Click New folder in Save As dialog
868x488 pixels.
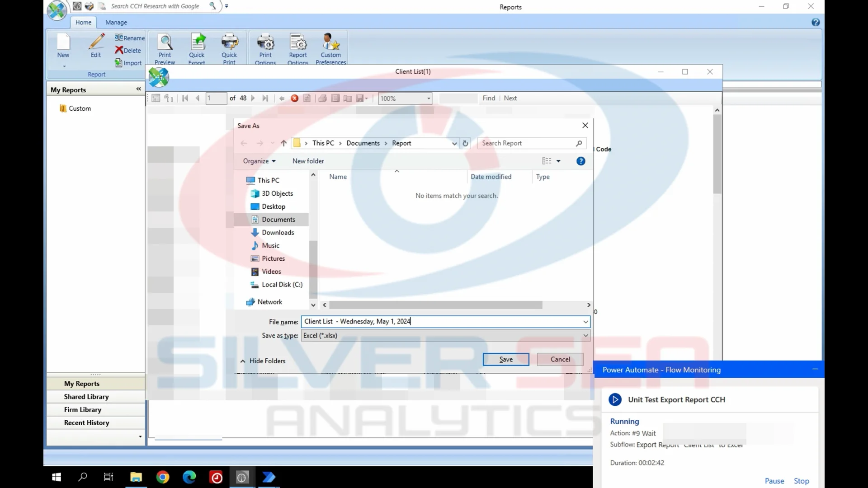pyautogui.click(x=308, y=161)
